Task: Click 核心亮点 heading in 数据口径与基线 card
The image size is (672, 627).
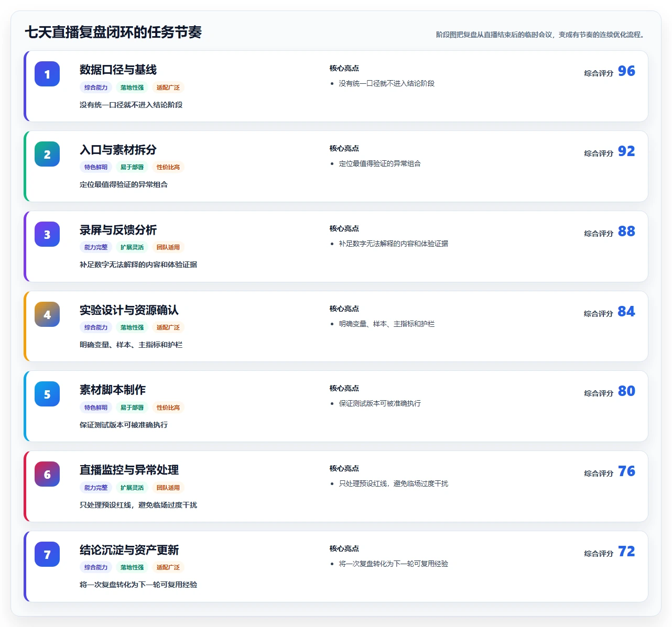Action: (x=344, y=68)
